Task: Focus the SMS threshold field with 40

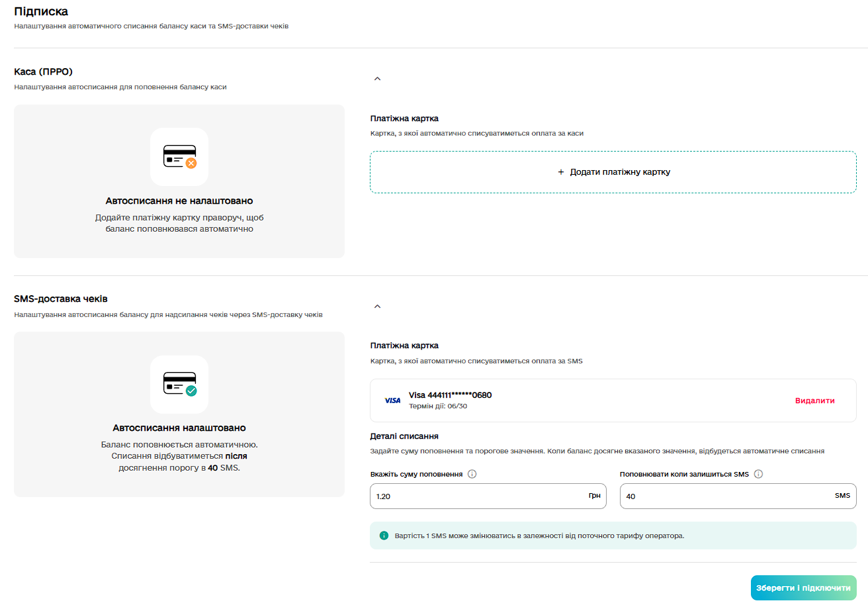Action: 738,496
